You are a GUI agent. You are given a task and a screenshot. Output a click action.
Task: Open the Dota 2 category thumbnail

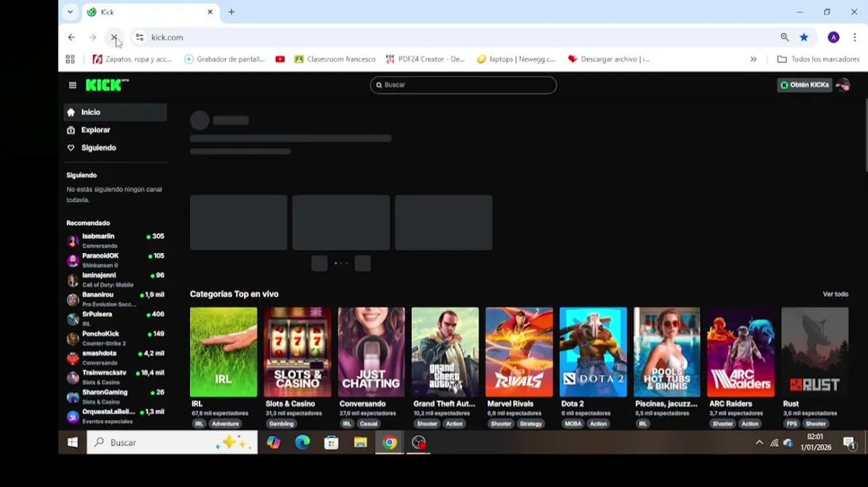[593, 352]
